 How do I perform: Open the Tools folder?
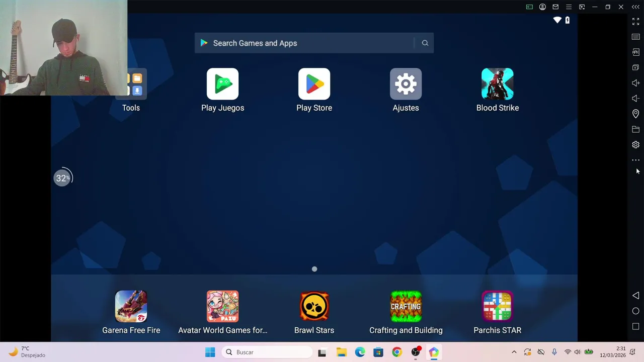click(x=136, y=84)
